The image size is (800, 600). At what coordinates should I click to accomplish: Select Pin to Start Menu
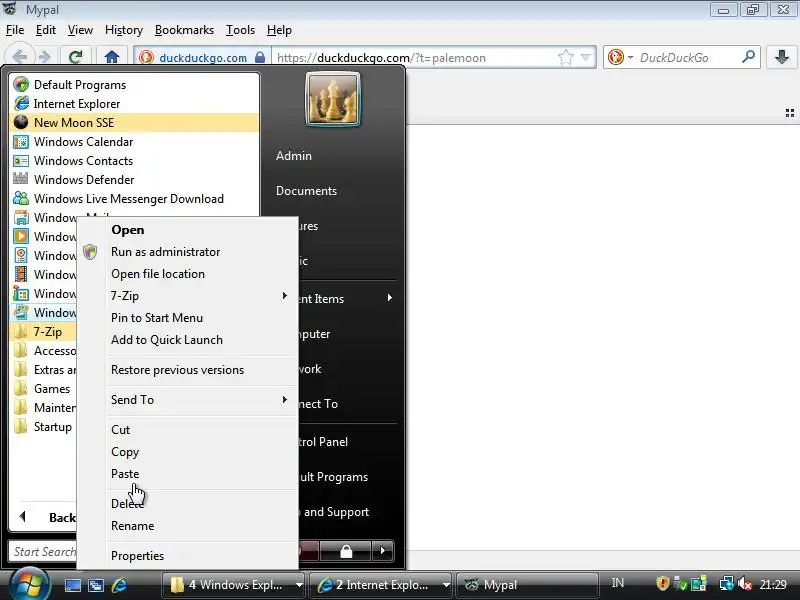[202, 318]
